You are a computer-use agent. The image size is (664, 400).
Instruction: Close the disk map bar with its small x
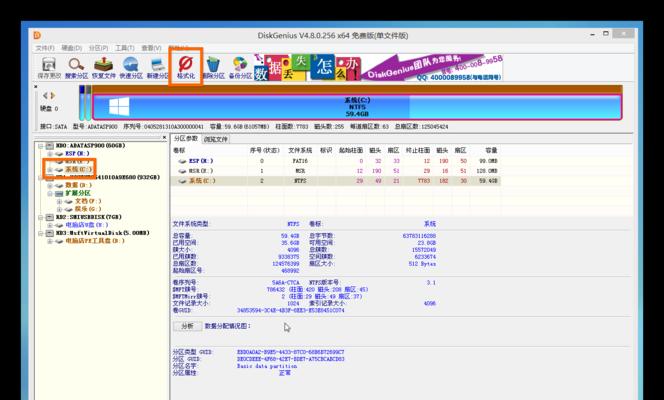(x=36, y=86)
